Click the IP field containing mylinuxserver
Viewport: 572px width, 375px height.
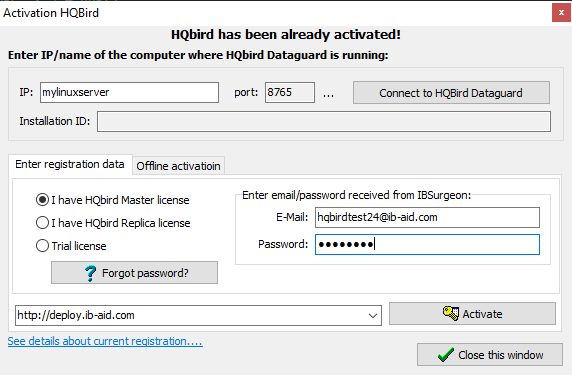[x=130, y=92]
